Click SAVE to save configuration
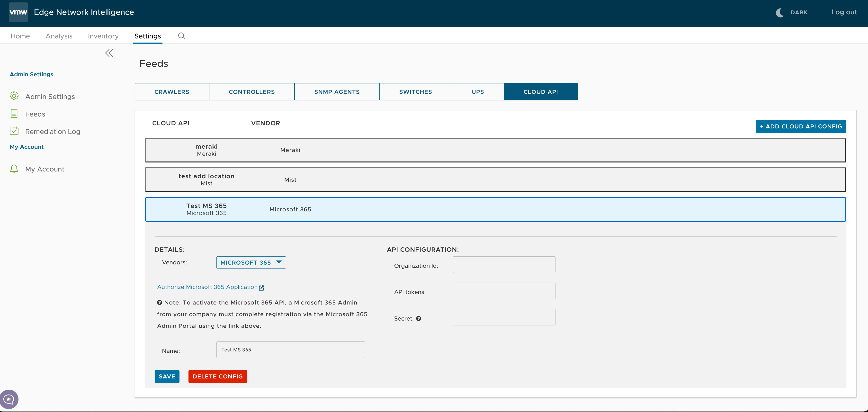The image size is (868, 412). pyautogui.click(x=167, y=376)
